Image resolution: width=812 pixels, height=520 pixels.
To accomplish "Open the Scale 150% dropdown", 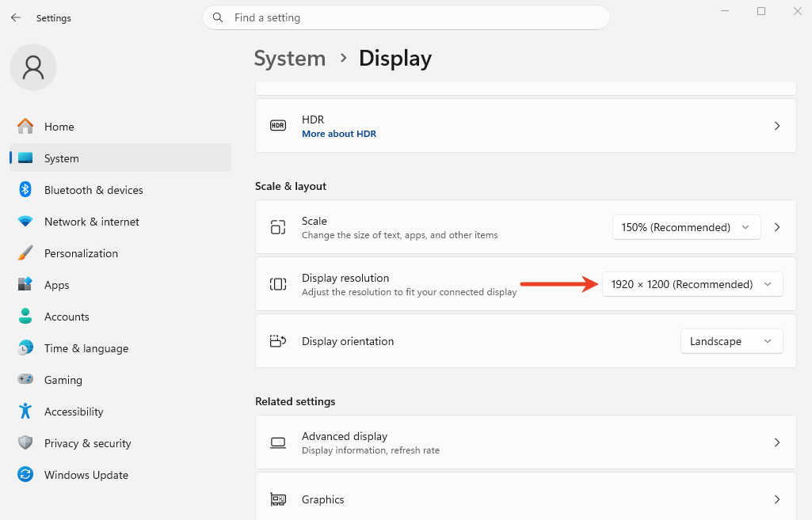I will [687, 227].
